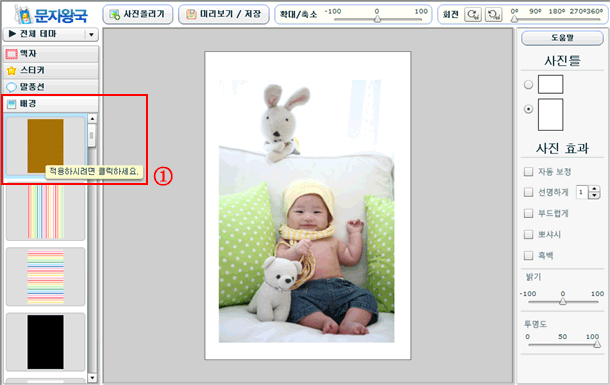The width and height of the screenshot is (610, 385).
Task: Click the landscape frame preview box
Action: pos(550,84)
